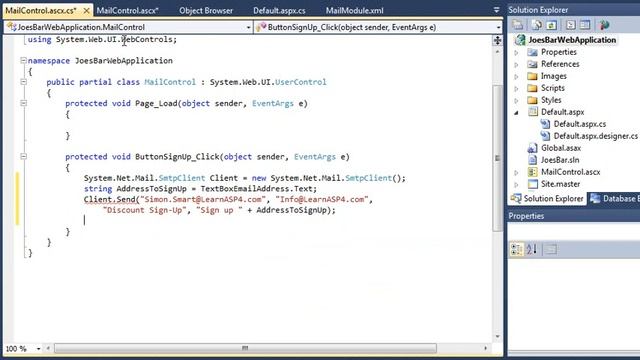This screenshot has width=640, height=360.
Task: Click the Client.Send call with red underline
Action: (x=109, y=200)
